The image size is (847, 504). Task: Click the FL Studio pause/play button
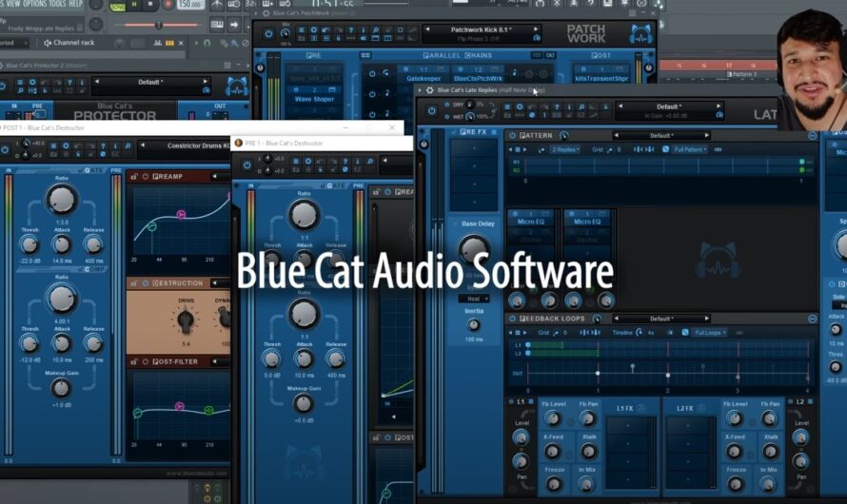(134, 5)
